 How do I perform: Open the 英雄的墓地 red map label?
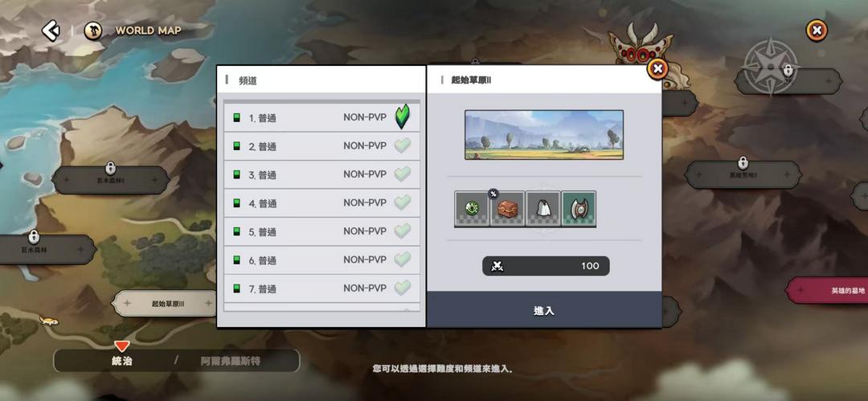click(x=828, y=290)
